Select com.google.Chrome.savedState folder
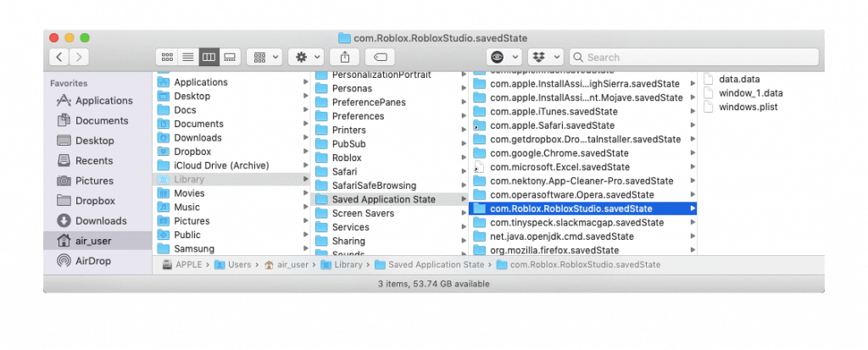The width and height of the screenshot is (868, 350). 583,153
